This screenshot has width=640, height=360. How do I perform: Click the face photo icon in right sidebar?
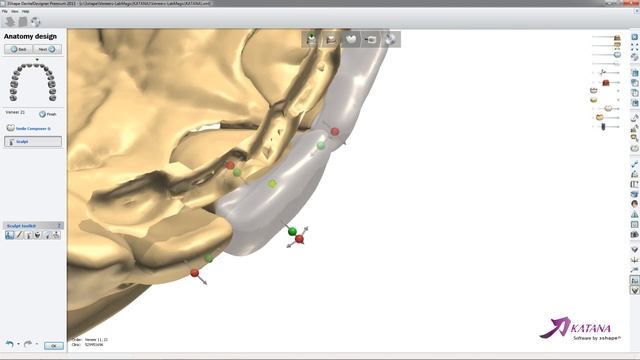[x=635, y=204]
